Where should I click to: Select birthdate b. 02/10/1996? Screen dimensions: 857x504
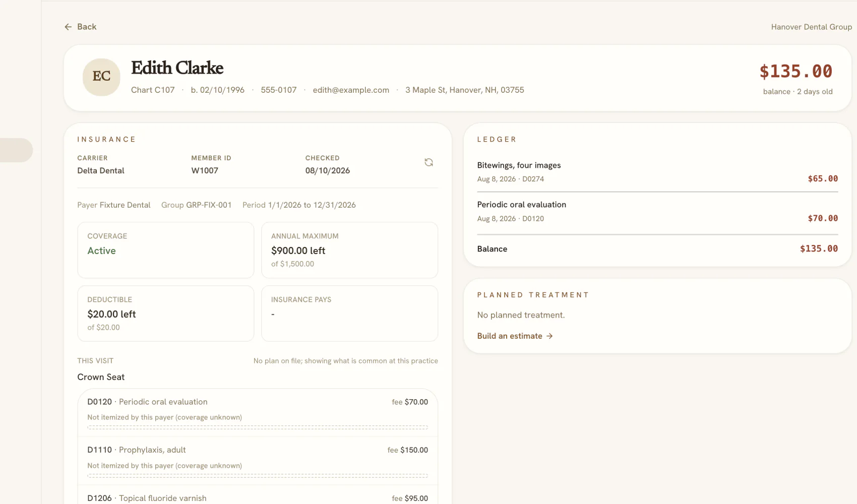tap(217, 90)
